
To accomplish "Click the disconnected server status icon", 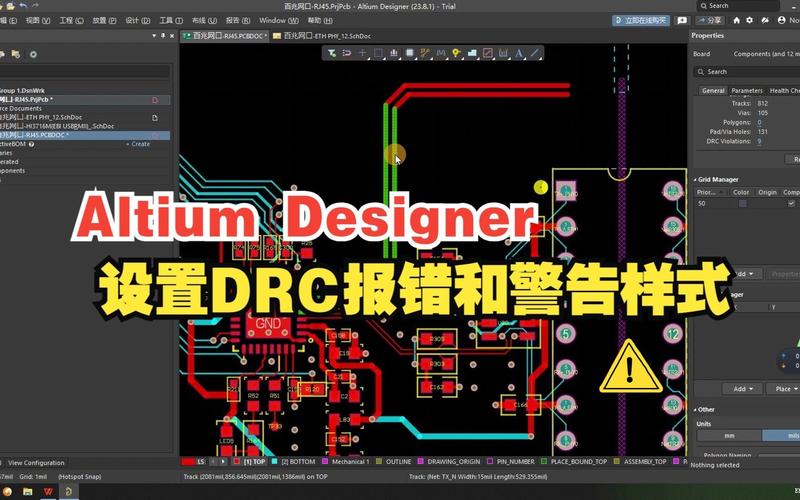I will pos(765,20).
